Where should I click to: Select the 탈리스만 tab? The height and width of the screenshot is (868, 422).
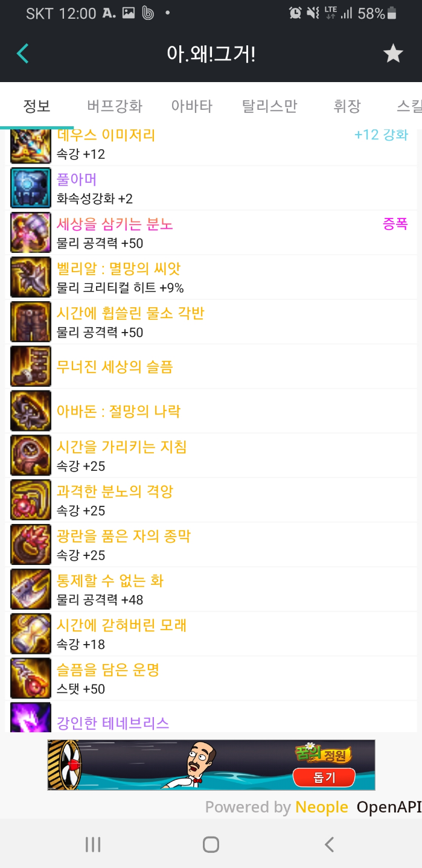[270, 106]
